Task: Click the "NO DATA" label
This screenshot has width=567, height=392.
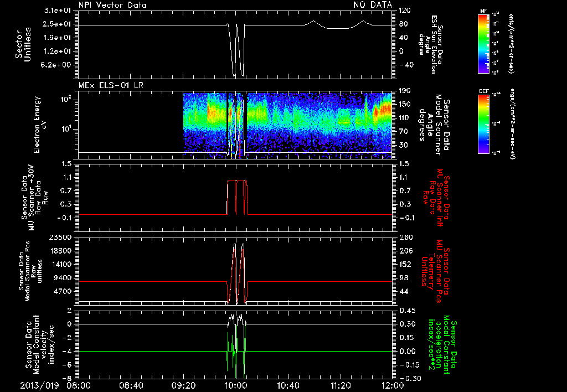Action: [x=373, y=4]
